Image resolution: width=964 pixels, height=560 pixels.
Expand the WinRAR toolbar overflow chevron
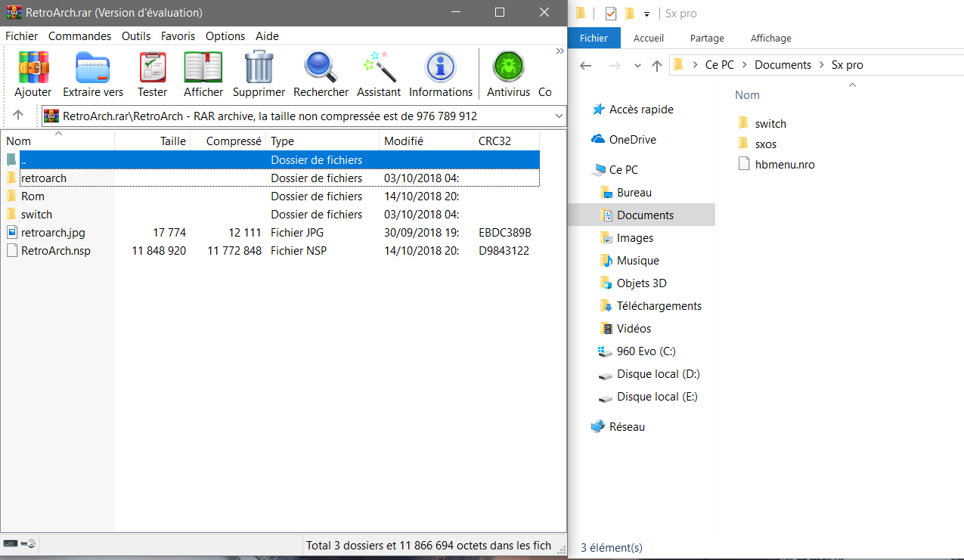(x=560, y=51)
